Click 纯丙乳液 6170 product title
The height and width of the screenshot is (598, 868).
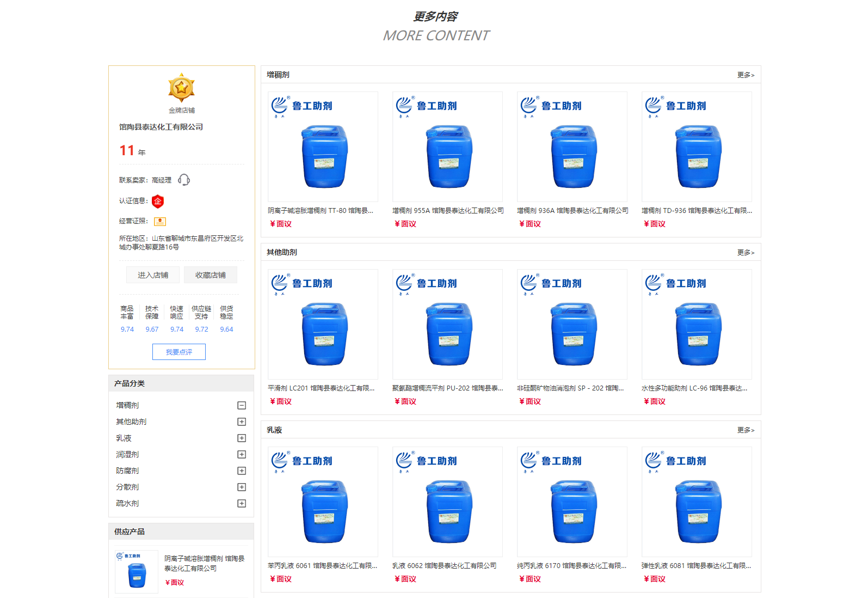(571, 565)
